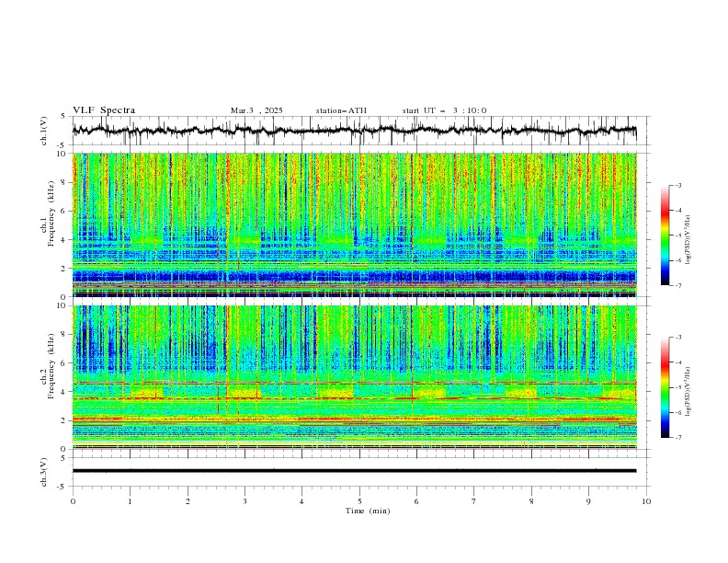Viewport: 728px width, 563px height.
Task: Click the "Time (min)" axis title
Action: 368,511
